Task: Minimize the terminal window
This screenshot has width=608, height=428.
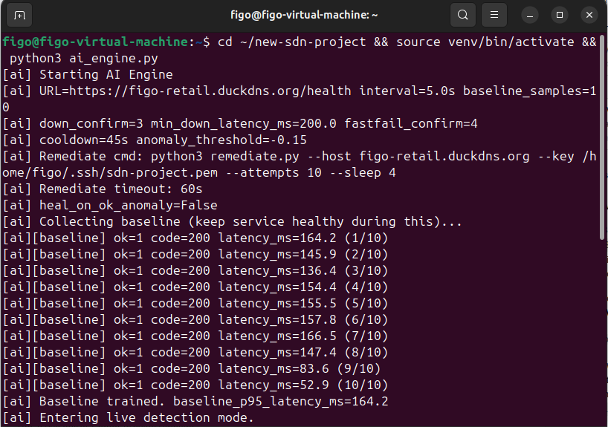Action: [530, 15]
